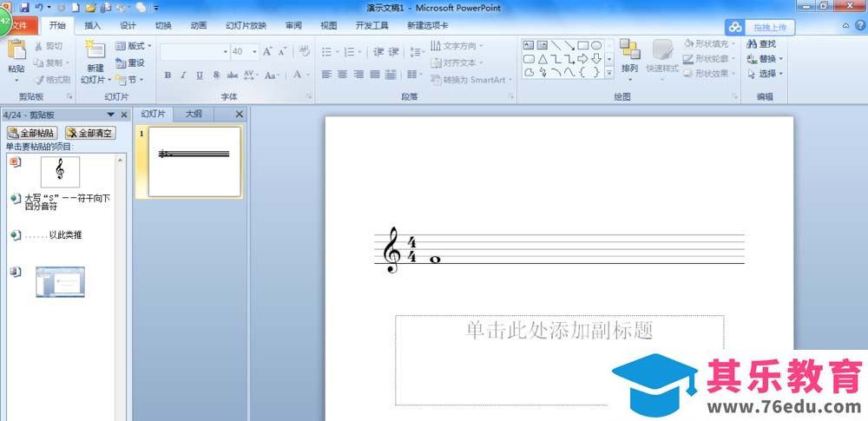The width and height of the screenshot is (868, 421).
Task: Open the Slide Show (幻灯片放映) tab
Action: 246,25
